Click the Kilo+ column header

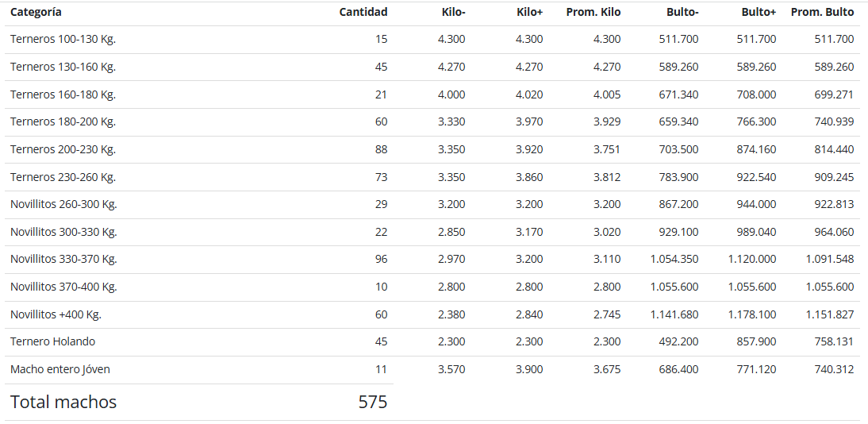pos(530,12)
